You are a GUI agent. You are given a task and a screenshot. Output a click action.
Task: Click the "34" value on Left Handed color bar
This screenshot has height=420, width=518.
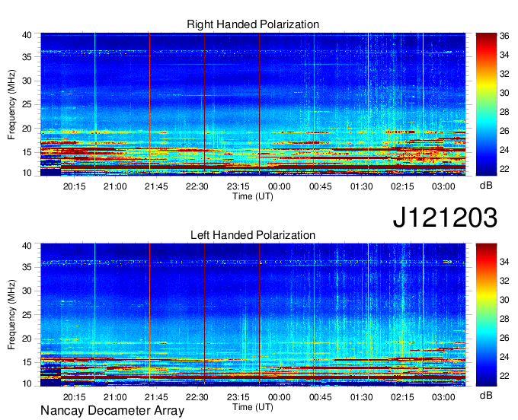pyautogui.click(x=504, y=262)
